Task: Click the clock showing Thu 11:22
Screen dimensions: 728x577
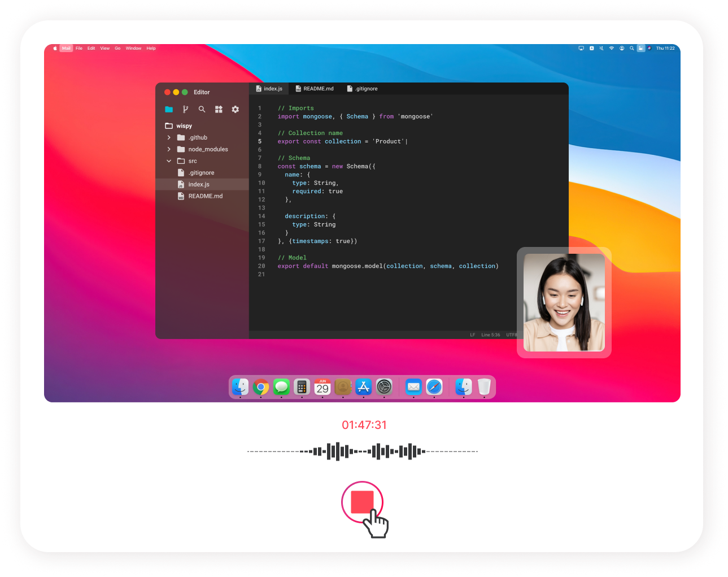Action: point(665,49)
